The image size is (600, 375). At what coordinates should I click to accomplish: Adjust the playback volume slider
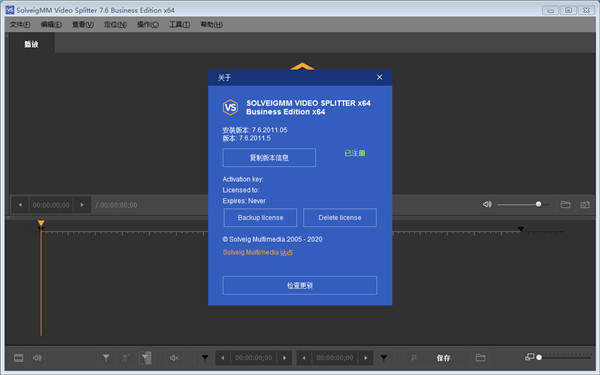click(x=523, y=204)
